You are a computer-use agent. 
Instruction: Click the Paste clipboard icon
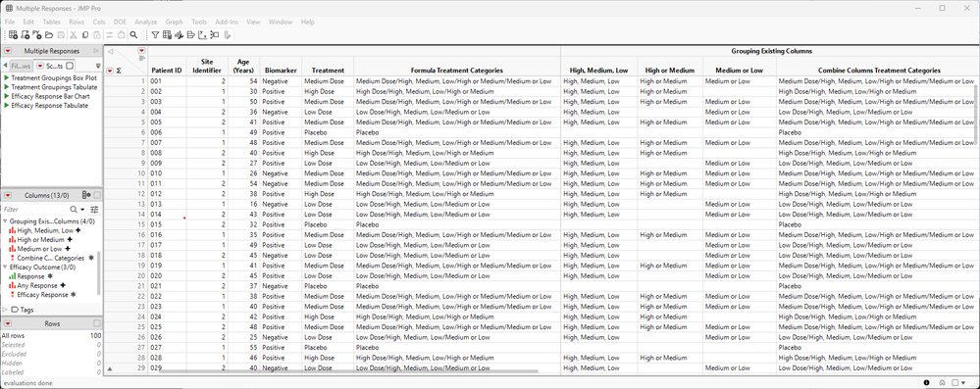pyautogui.click(x=97, y=35)
